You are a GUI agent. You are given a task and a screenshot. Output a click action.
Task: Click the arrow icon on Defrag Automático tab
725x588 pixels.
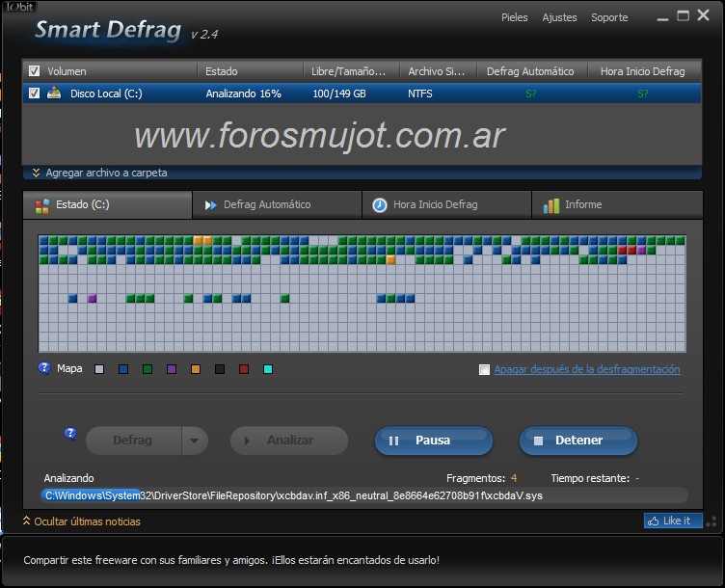(211, 205)
